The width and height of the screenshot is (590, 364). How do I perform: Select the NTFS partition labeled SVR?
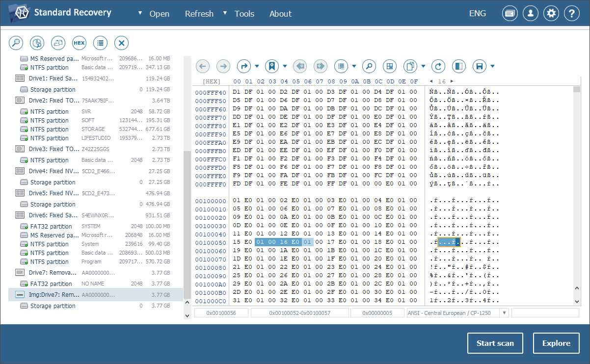(95, 112)
